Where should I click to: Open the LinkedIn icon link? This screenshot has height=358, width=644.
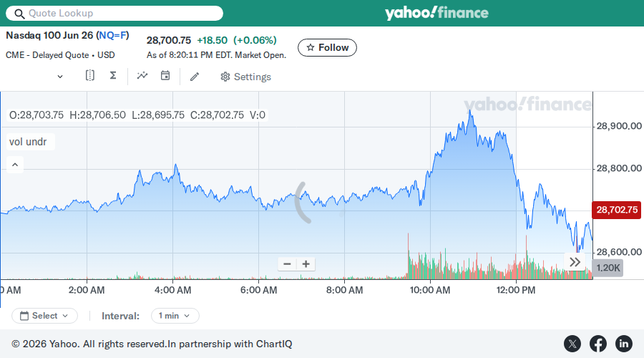pyautogui.click(x=623, y=344)
